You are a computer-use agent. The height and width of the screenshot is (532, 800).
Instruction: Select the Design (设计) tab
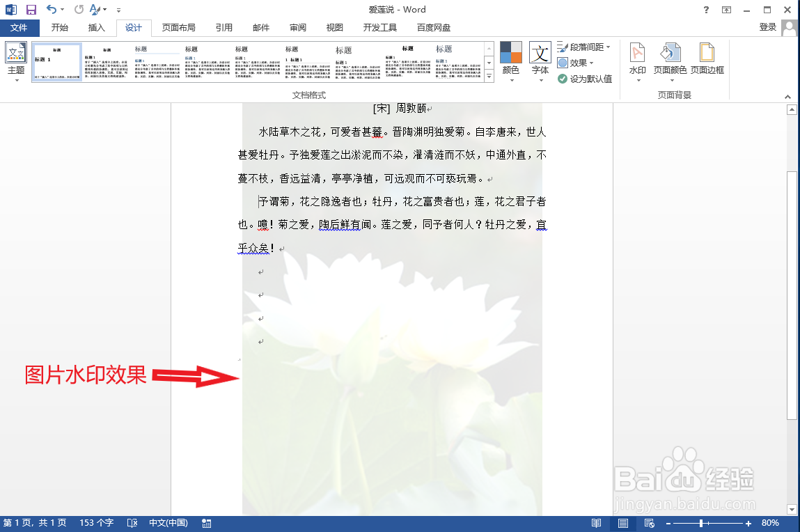pos(134,28)
